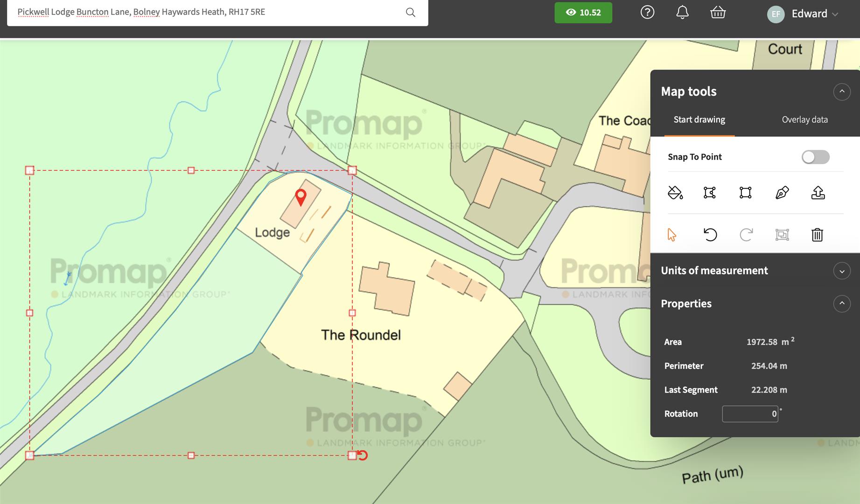The image size is (860, 504).
Task: Select the rectangle drawing tool
Action: pos(746,192)
